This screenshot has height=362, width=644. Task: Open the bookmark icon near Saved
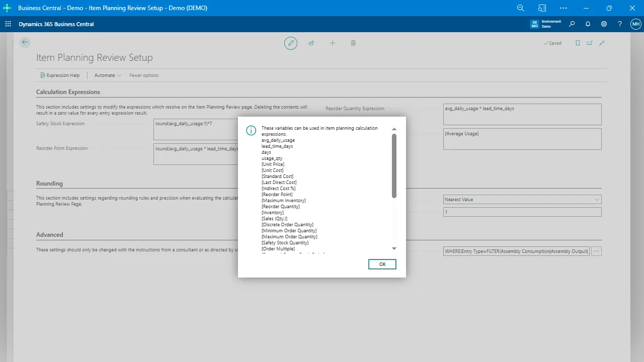pos(578,43)
